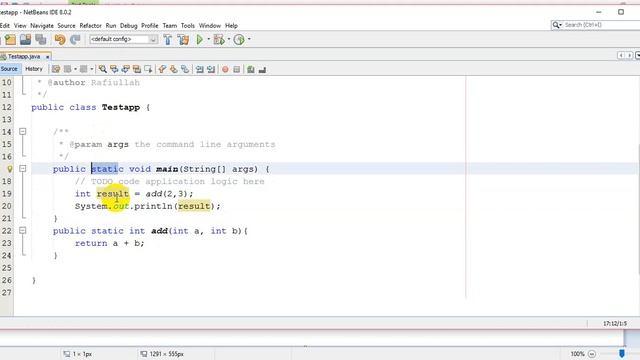Open the Team menu
Viewport: 640px width, 360px height.
click(x=170, y=26)
